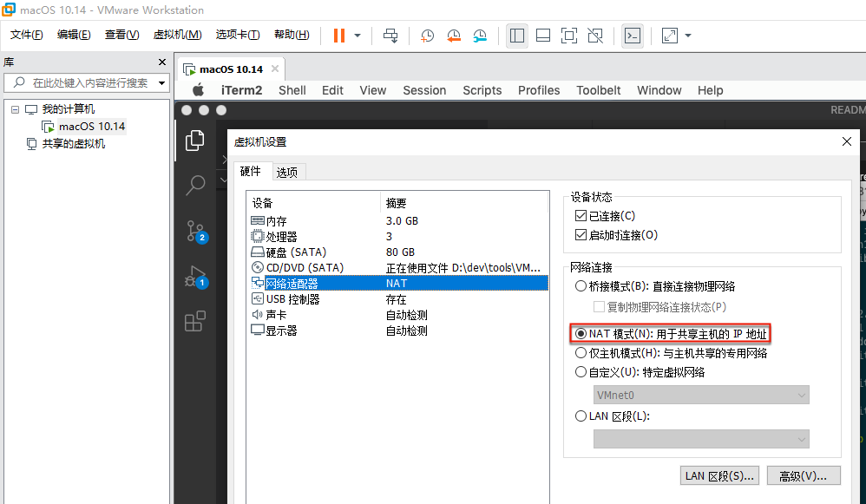866x504 pixels.
Task: Switch to the 选项 tab
Action: [x=287, y=173]
